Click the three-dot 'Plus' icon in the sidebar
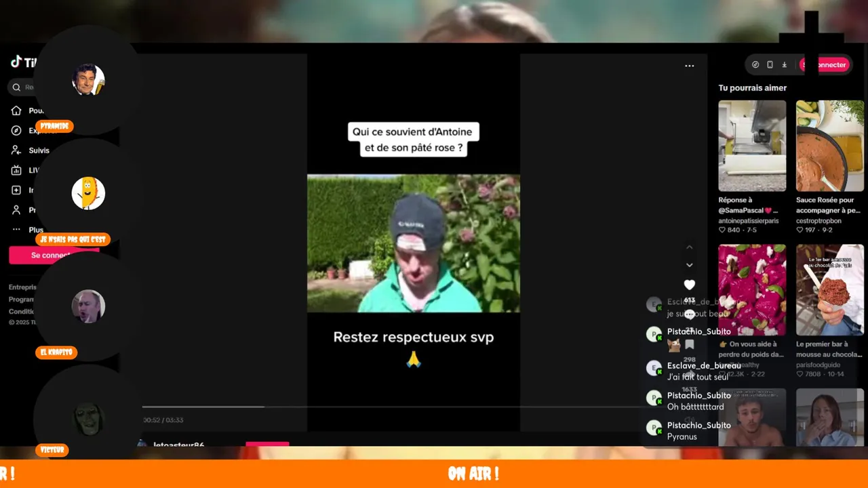This screenshot has height=488, width=868. point(16,230)
